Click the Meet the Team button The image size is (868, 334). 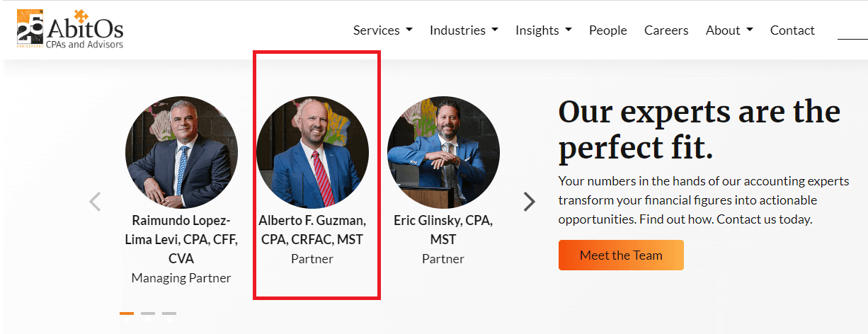pyautogui.click(x=621, y=255)
